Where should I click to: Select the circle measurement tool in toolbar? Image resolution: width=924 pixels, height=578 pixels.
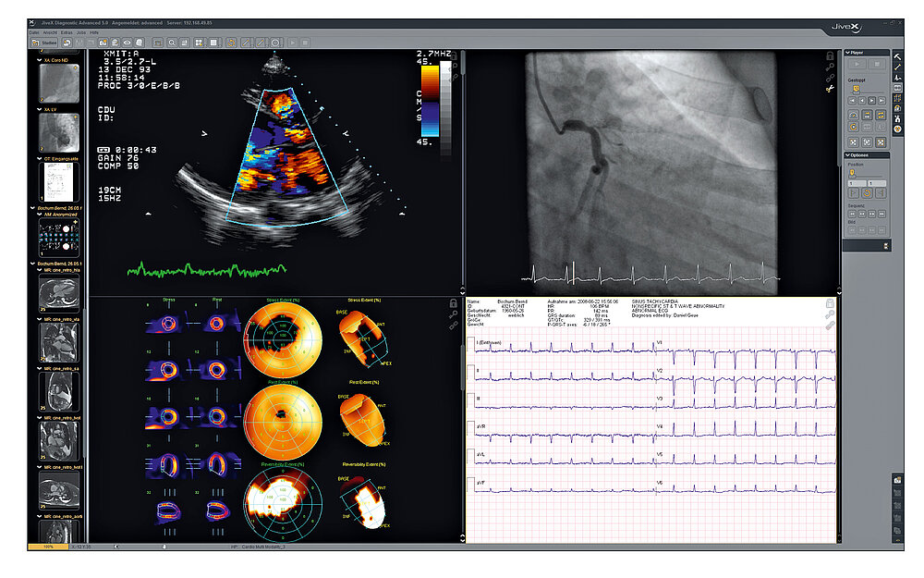point(274,43)
